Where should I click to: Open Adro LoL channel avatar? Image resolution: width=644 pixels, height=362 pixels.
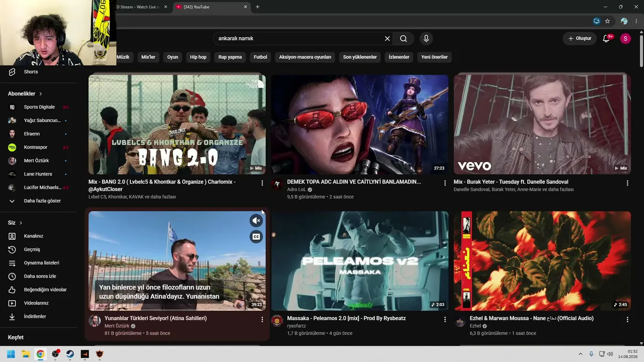click(277, 185)
